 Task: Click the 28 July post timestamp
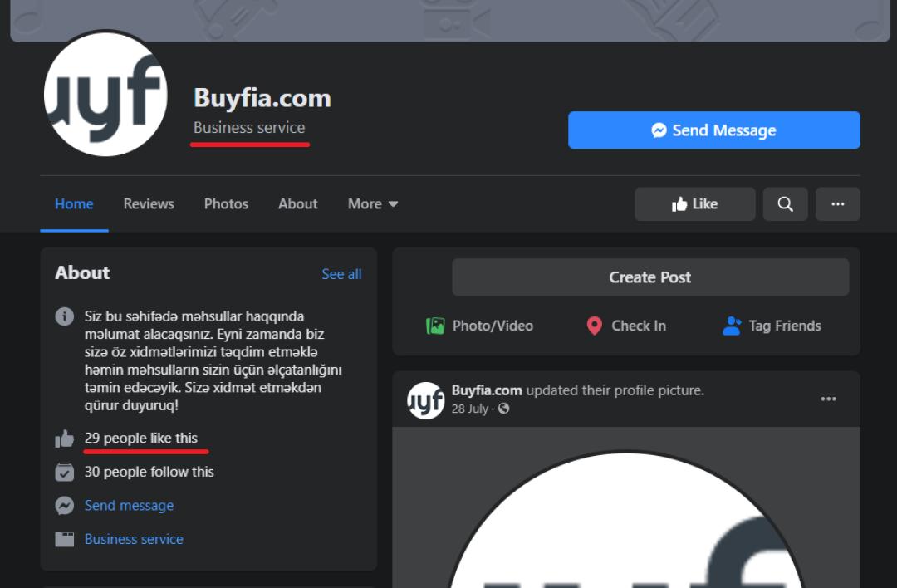pyautogui.click(x=469, y=409)
